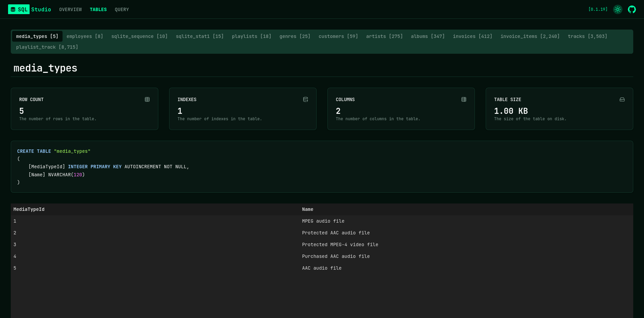Screen dimensions: 644x318
Task: Select the employees [8] table tab
Action: tap(85, 36)
